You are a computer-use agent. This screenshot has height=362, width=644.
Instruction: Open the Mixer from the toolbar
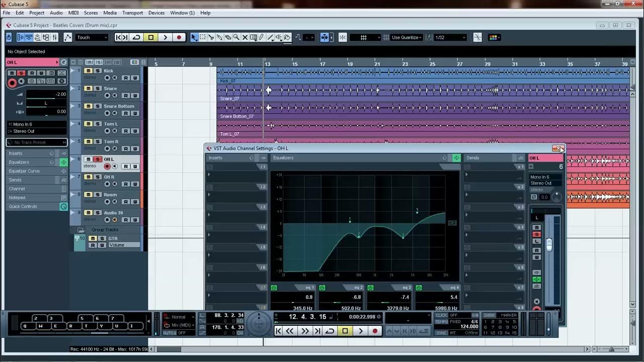pos(54,37)
